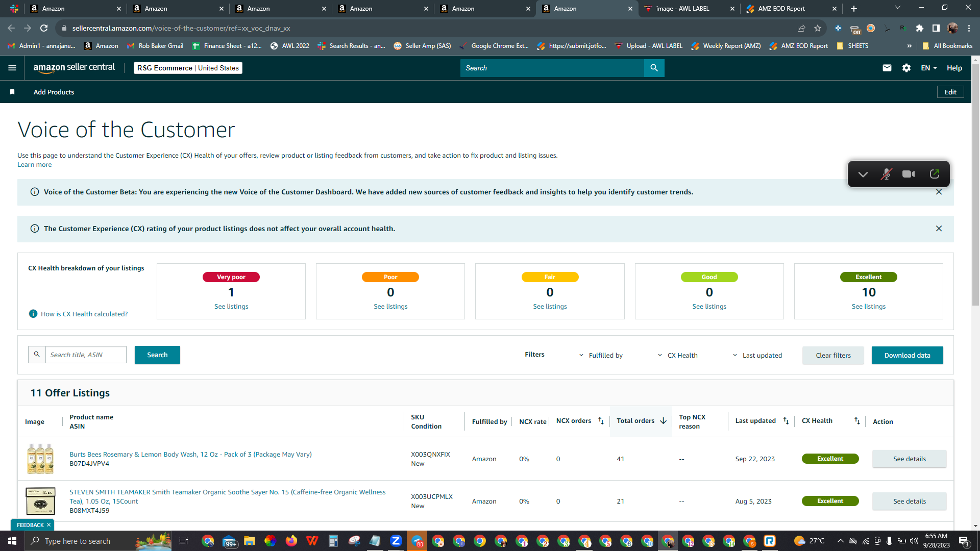Screen dimensions: 980x551
Task: Dismiss the Voice of the Customer Beta banner
Action: [939, 192]
